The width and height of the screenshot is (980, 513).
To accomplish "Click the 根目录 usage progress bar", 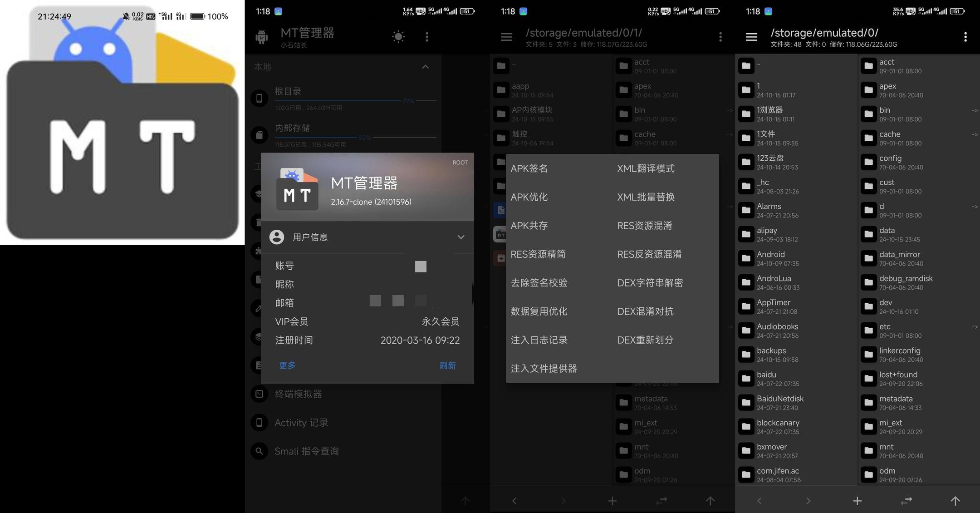I will [x=356, y=100].
